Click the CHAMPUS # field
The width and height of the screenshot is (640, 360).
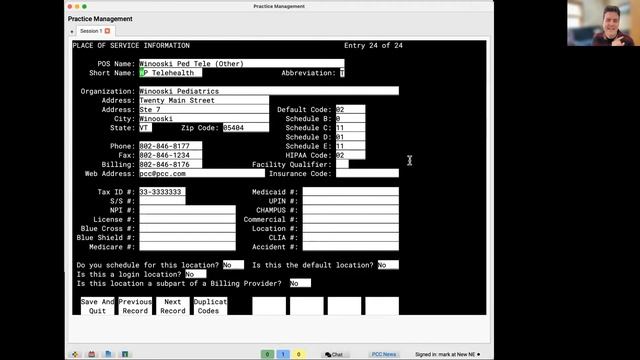[351, 210]
